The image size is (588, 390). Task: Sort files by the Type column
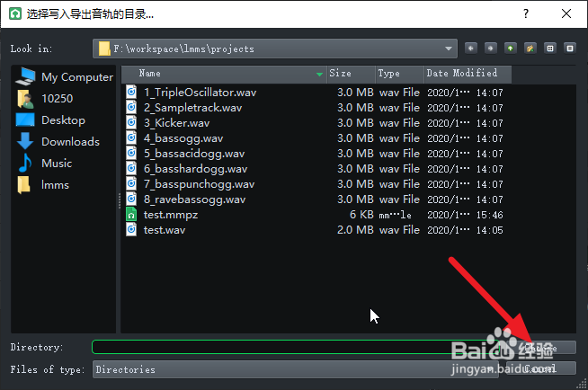[x=400, y=74]
